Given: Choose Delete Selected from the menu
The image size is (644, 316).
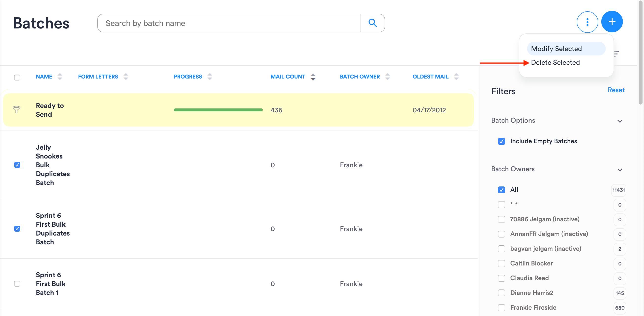Looking at the screenshot, I should (555, 63).
